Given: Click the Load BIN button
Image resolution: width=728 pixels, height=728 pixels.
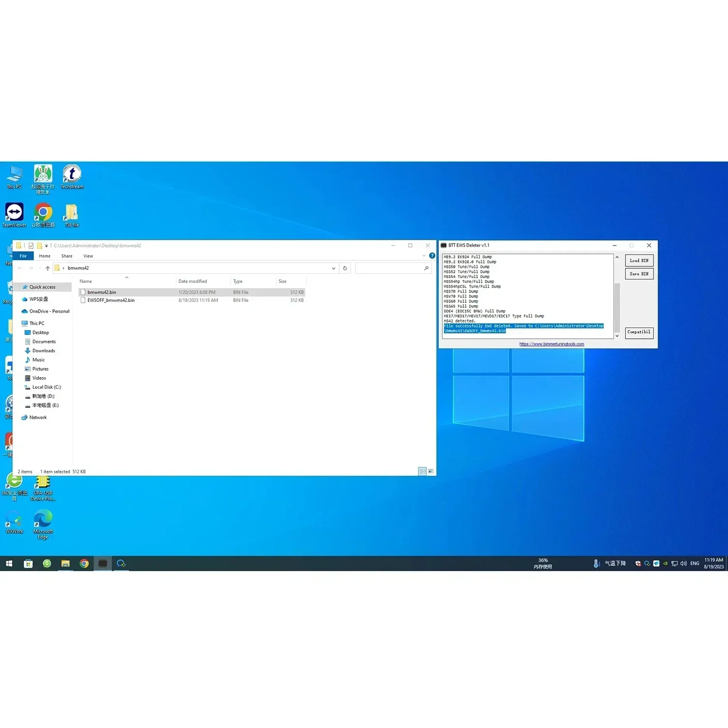Looking at the screenshot, I should (639, 261).
